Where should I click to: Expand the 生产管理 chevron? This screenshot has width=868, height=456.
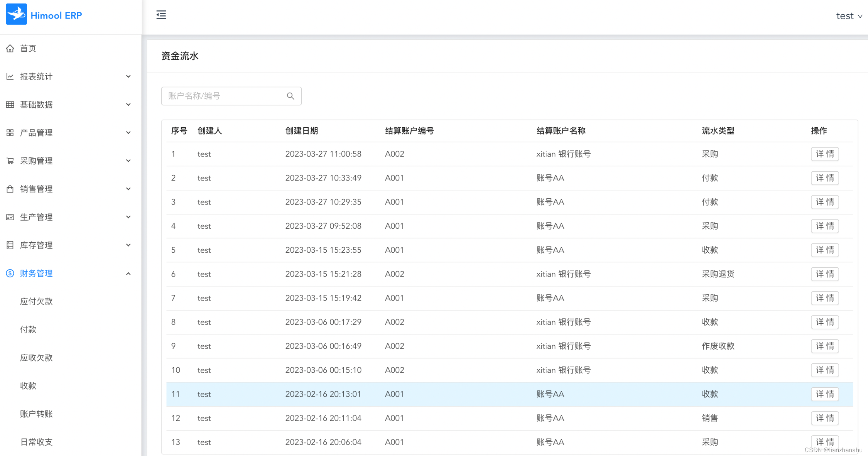128,217
